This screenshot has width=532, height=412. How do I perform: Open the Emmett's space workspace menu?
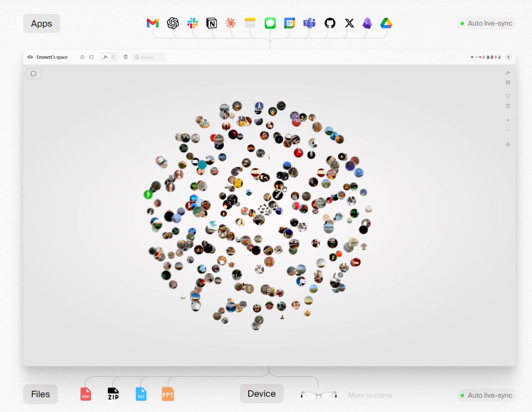click(x=51, y=57)
